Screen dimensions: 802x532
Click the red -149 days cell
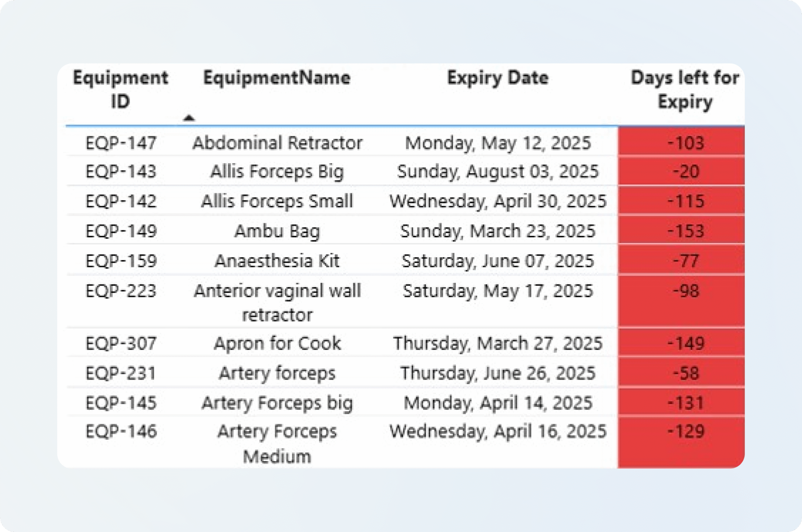click(685, 343)
